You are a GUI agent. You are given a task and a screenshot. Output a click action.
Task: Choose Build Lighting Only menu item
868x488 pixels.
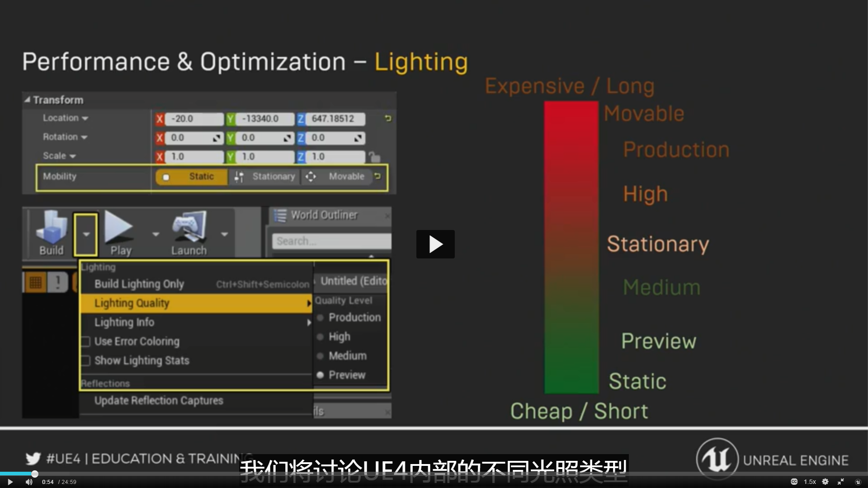coord(197,284)
